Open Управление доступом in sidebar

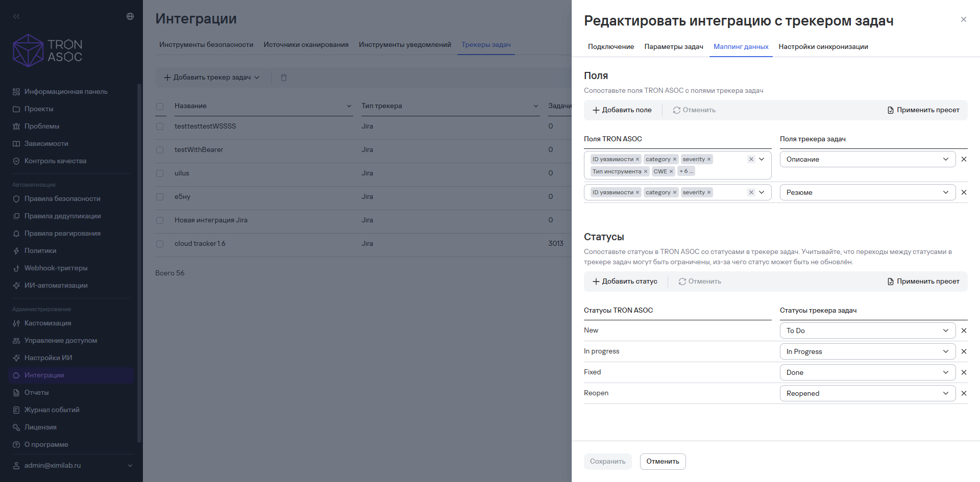point(60,341)
